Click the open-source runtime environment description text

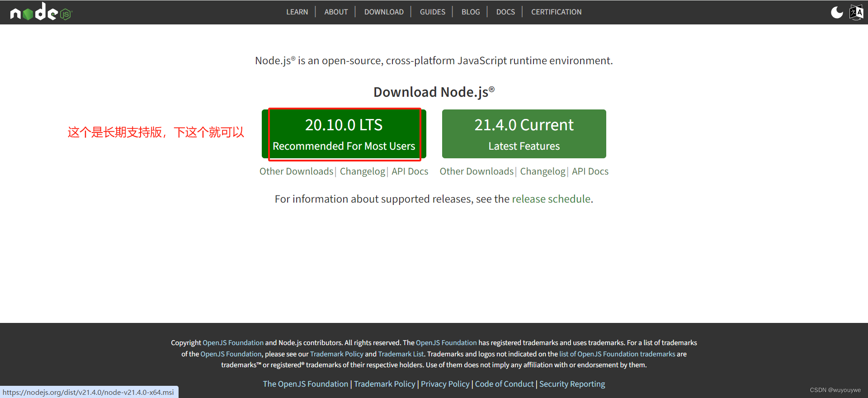point(434,61)
